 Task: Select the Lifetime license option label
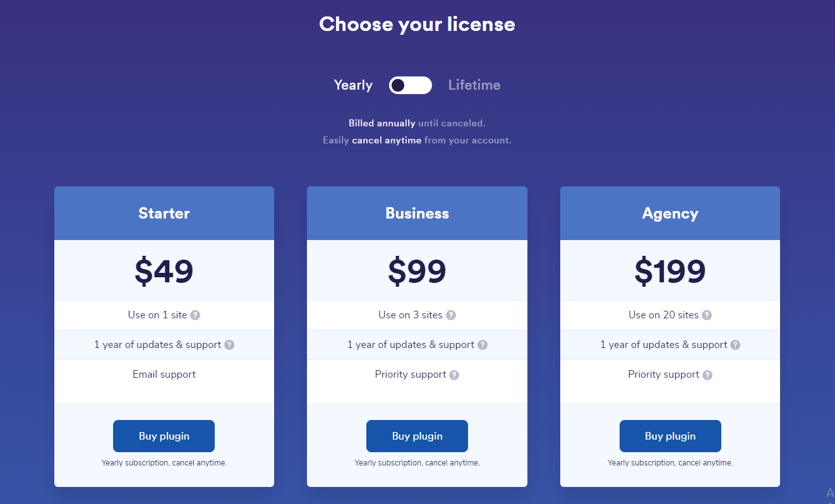click(x=474, y=85)
